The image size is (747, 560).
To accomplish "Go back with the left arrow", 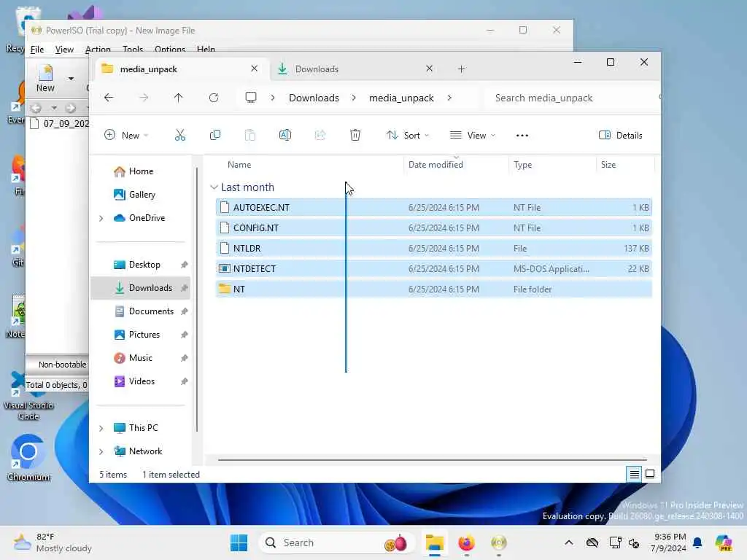I will 109,98.
